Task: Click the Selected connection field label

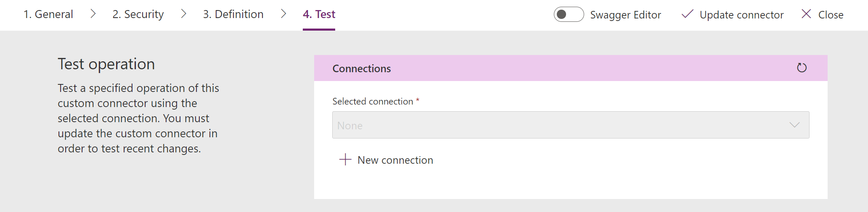Action: (373, 101)
